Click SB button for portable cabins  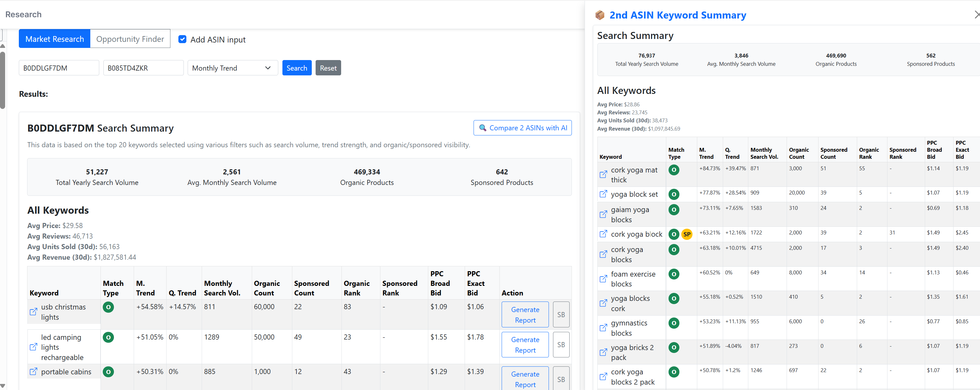click(561, 379)
